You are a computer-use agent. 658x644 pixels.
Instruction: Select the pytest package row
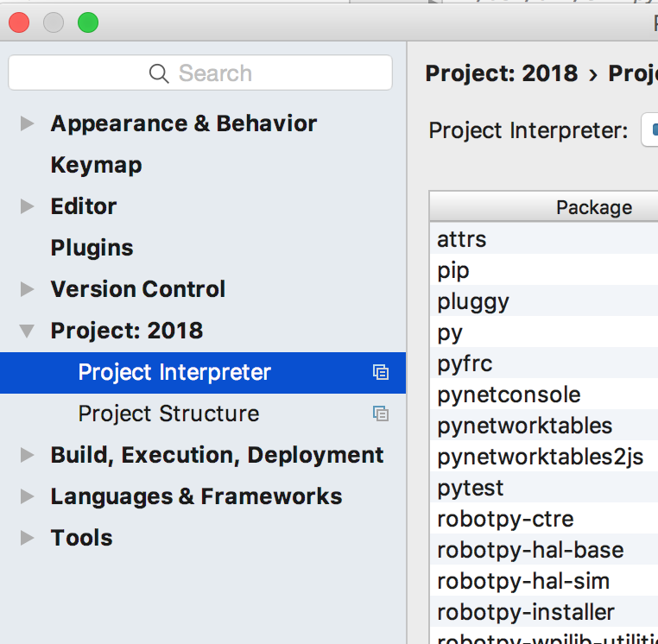click(544, 487)
